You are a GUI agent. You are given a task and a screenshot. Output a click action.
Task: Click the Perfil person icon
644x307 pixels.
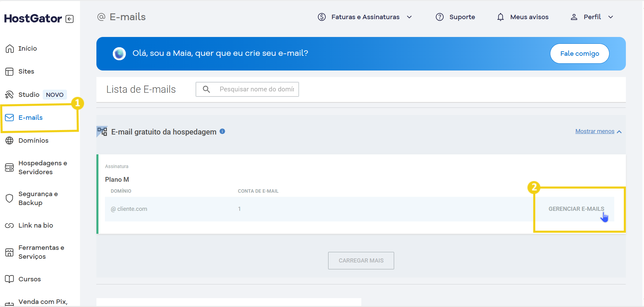click(574, 17)
